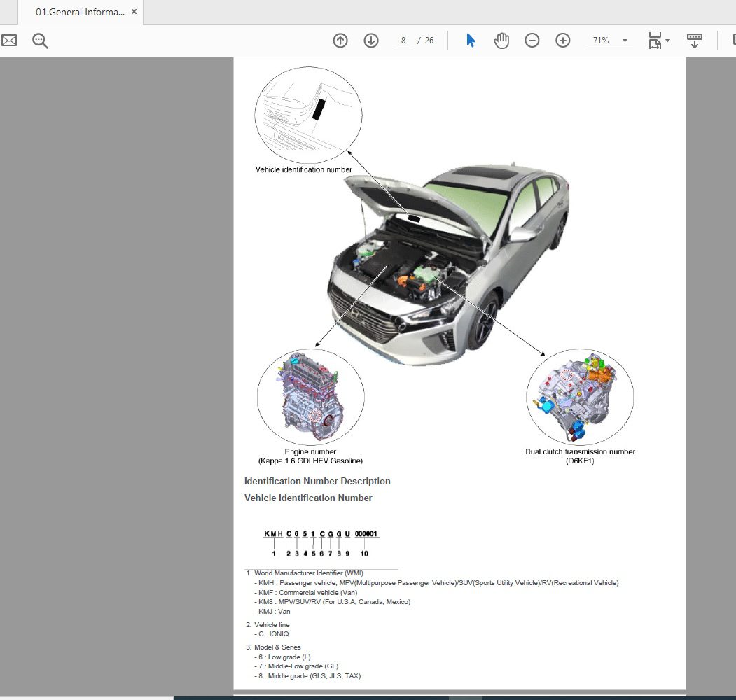Click the line 'C : IONIQ'
The image size is (736, 700).
272,633
